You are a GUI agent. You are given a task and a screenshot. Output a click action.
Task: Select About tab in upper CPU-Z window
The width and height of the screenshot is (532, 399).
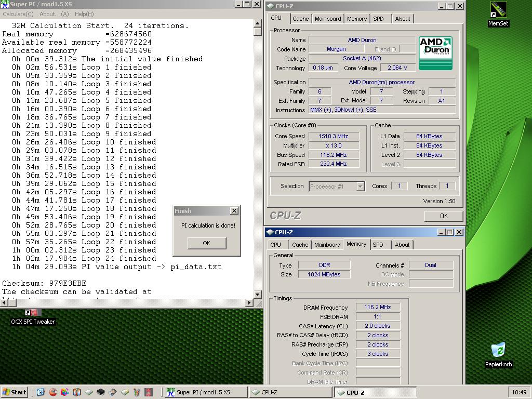tap(403, 19)
